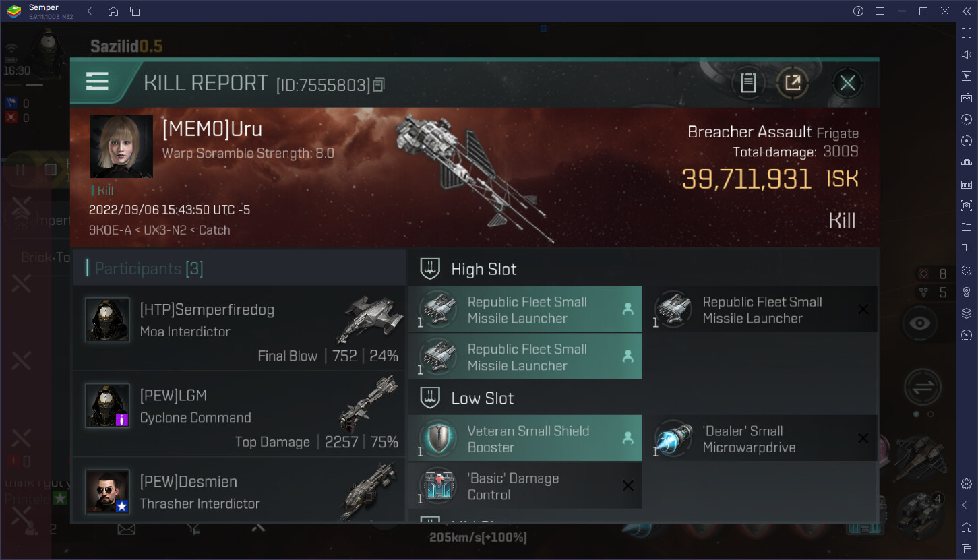978x560 pixels.
Task: Open the kill report clipboard notes icon
Action: (747, 83)
